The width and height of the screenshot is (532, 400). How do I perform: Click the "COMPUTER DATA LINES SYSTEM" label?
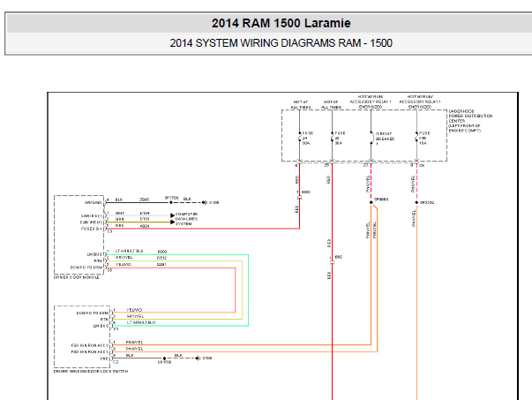click(186, 219)
